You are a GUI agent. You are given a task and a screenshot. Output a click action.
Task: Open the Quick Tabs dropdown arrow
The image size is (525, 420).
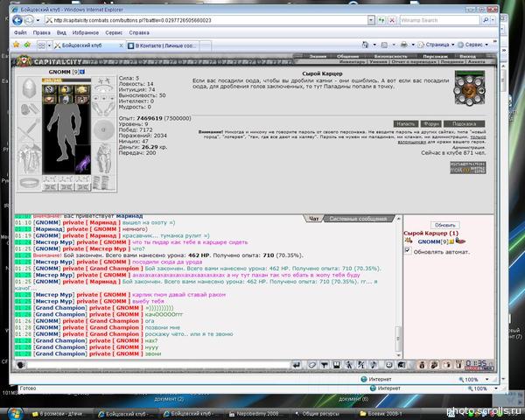point(50,45)
